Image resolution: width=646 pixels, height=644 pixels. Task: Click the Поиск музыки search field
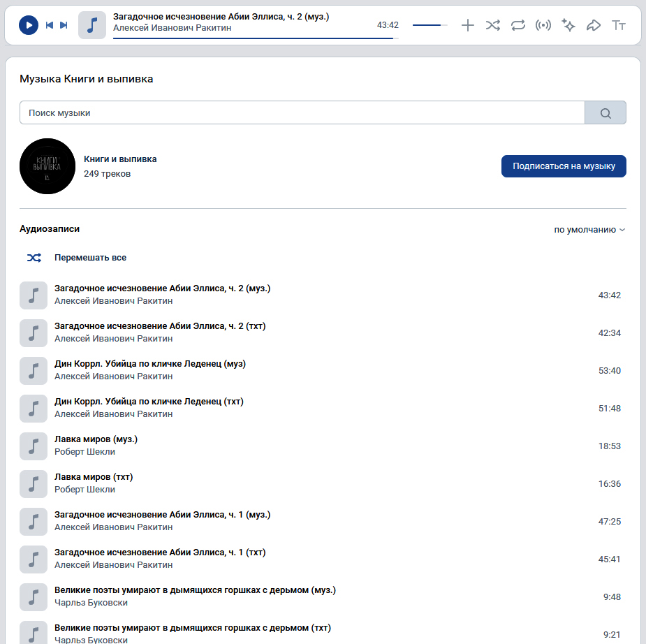302,112
